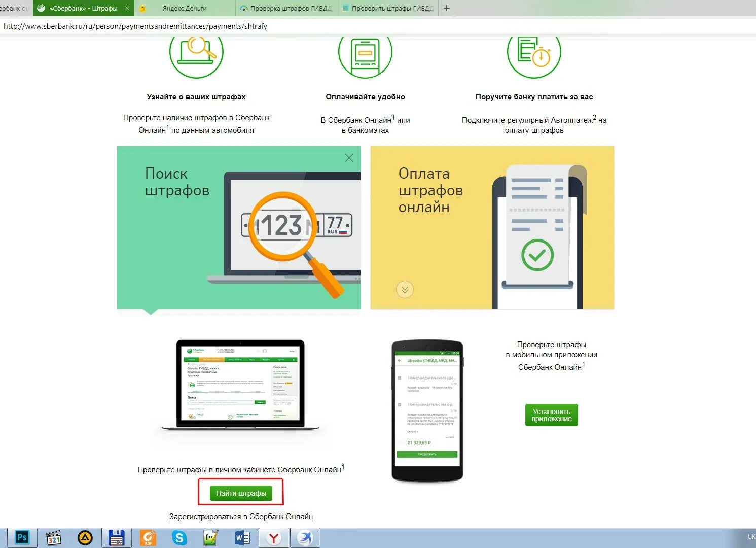Click the address bar with the sberbank.ru URL
756x548 pixels.
tap(378, 26)
